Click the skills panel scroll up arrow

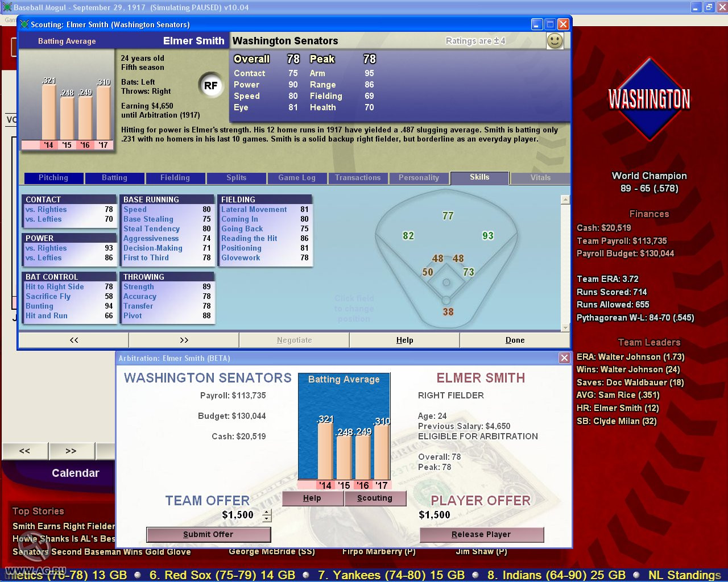click(565, 199)
